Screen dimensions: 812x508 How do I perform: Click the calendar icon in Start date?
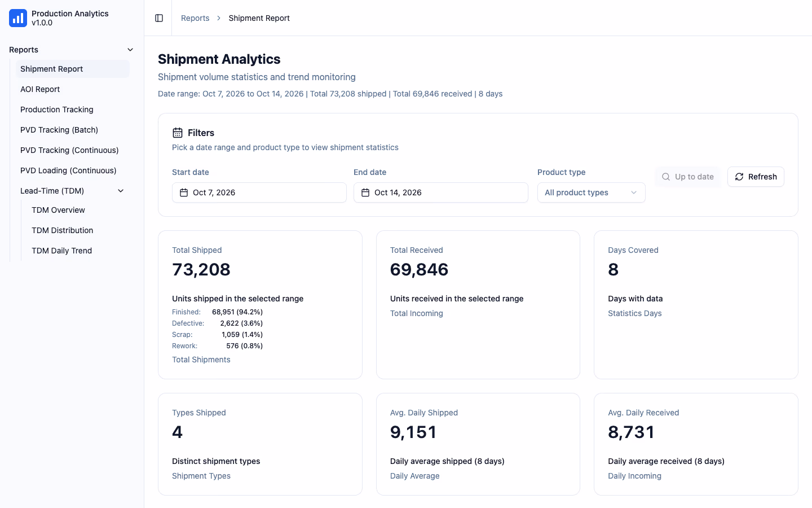click(184, 192)
